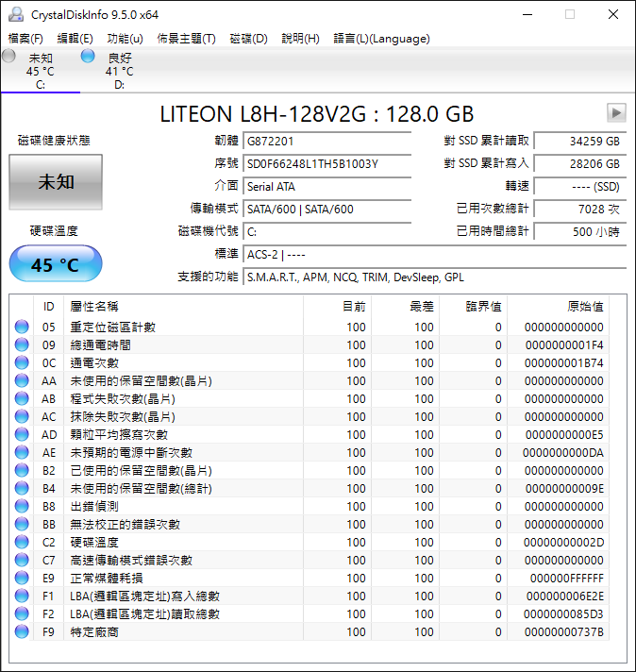
Task: Click the supported features field with S.M.A.R.T.
Action: pyautogui.click(x=435, y=277)
